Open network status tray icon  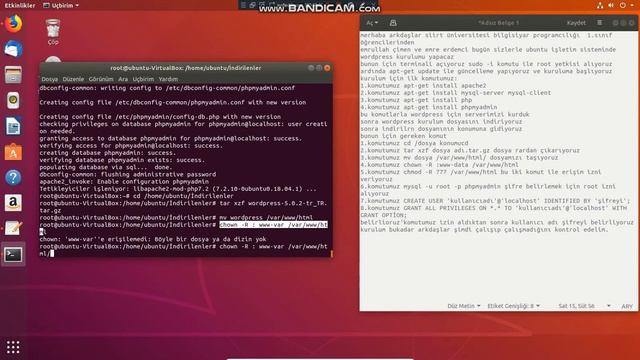600,5
